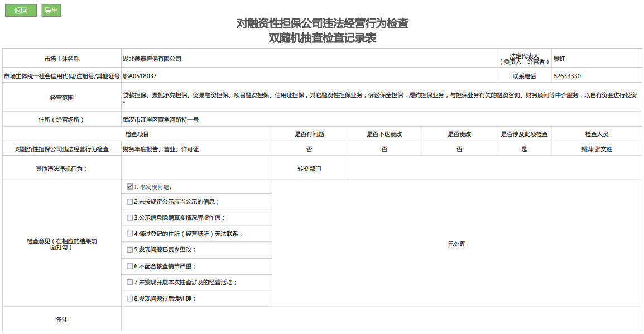The height and width of the screenshot is (334, 644).
Task: Click the 检查意见 label cell
Action: pos(61,244)
